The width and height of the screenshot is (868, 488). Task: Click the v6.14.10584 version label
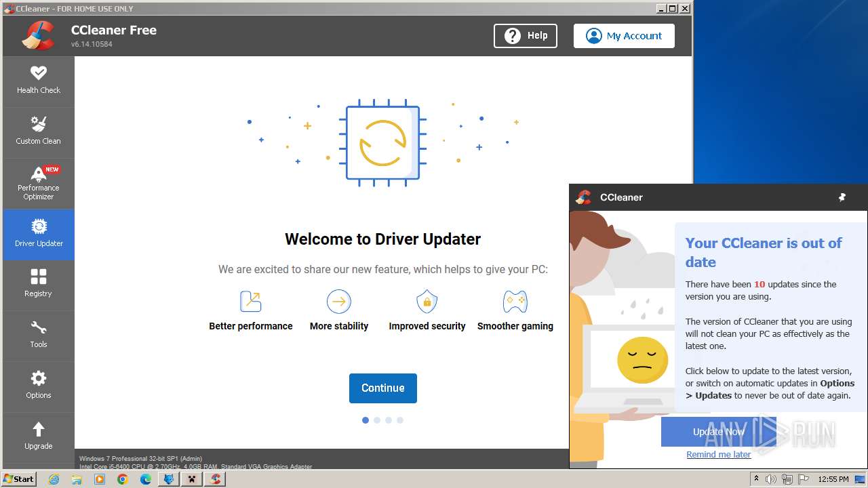click(92, 44)
